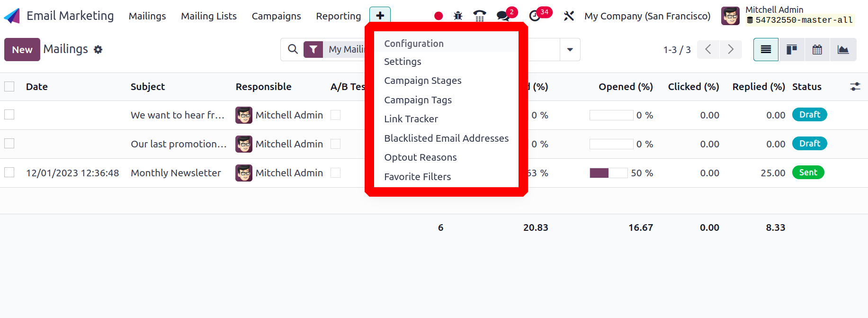
Task: Expand the search options dropdown arrow
Action: coord(570,49)
